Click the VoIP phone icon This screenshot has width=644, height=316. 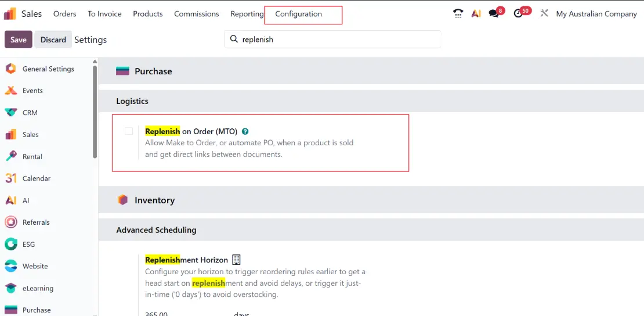click(x=458, y=13)
